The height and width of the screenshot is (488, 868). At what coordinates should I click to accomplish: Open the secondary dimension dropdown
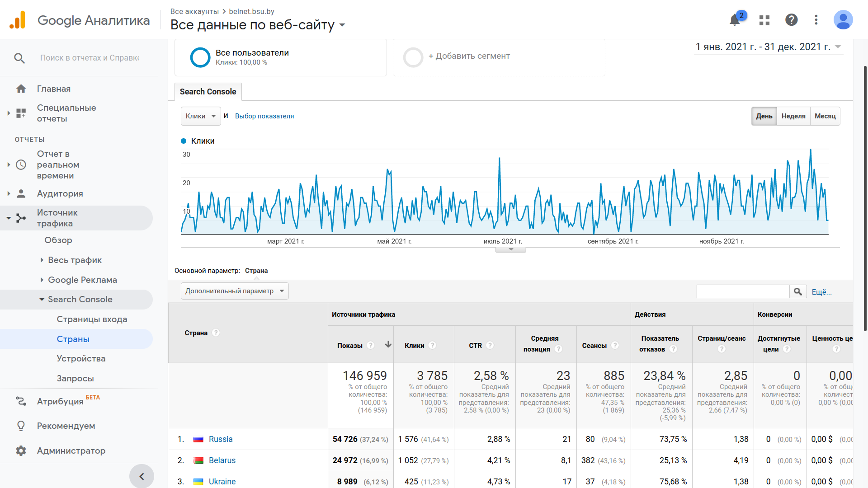pyautogui.click(x=235, y=291)
